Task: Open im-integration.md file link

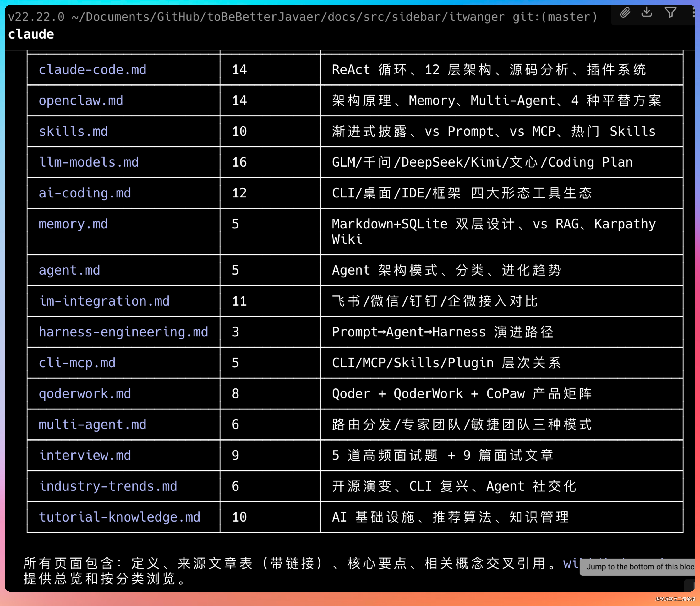Action: pyautogui.click(x=104, y=301)
